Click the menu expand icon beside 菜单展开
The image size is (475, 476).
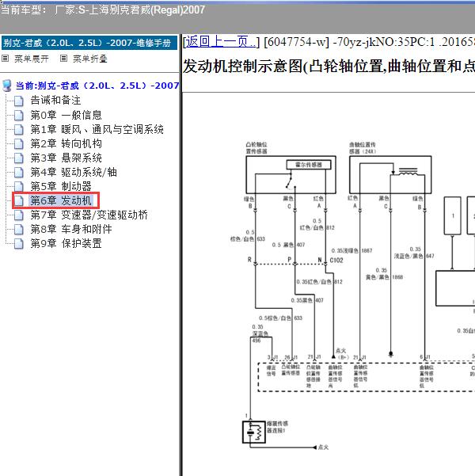tap(6, 59)
